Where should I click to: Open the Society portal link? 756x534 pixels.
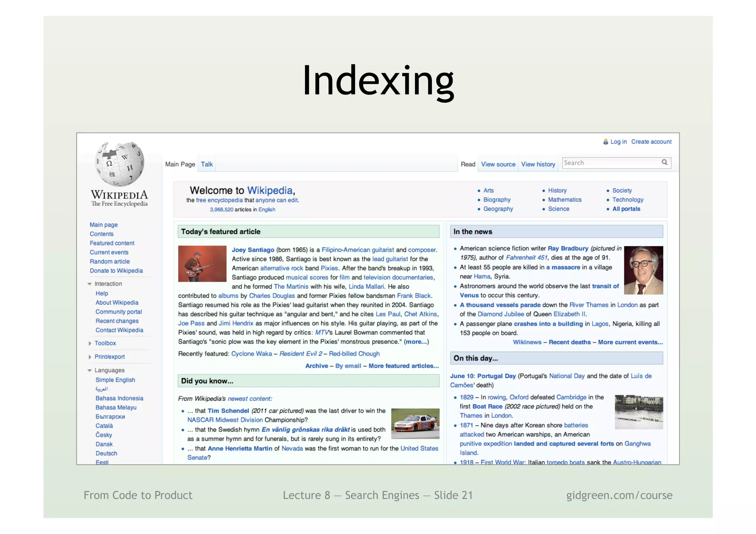622,191
